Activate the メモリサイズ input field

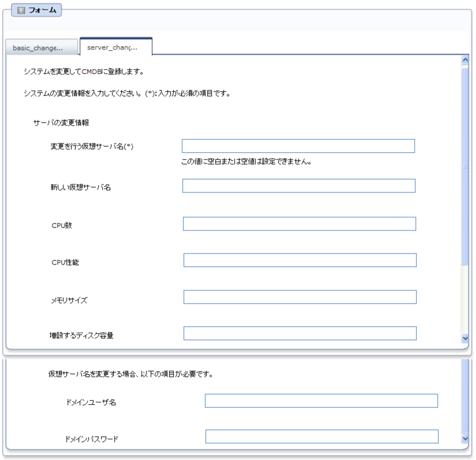pyautogui.click(x=300, y=297)
